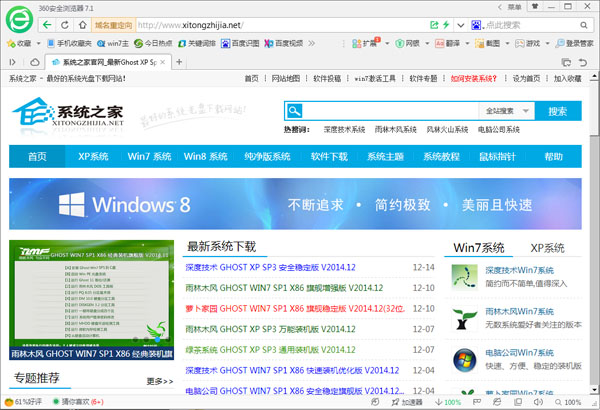The width and height of the screenshot is (600, 410).
Task: Expand the 网银 dropdown arrow
Action: (x=427, y=43)
